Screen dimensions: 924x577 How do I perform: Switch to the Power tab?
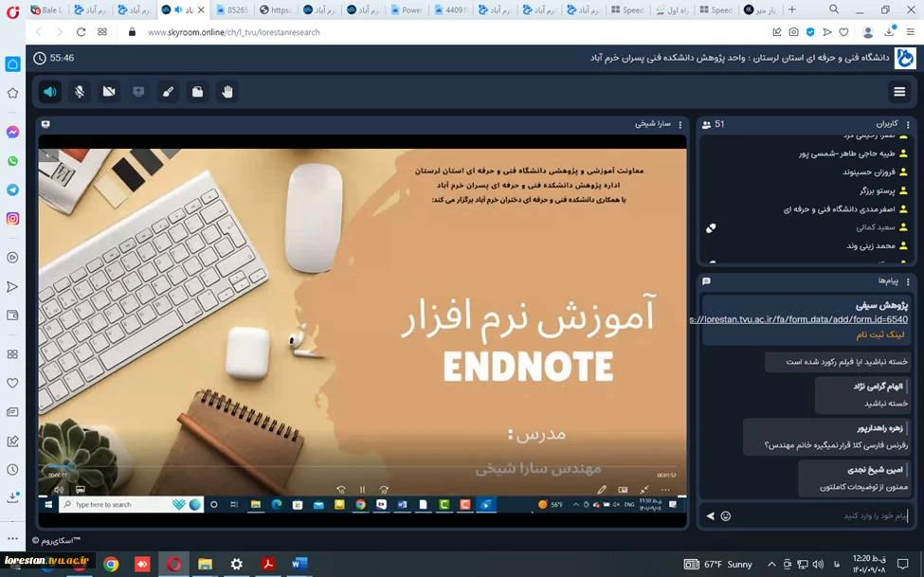click(407, 10)
